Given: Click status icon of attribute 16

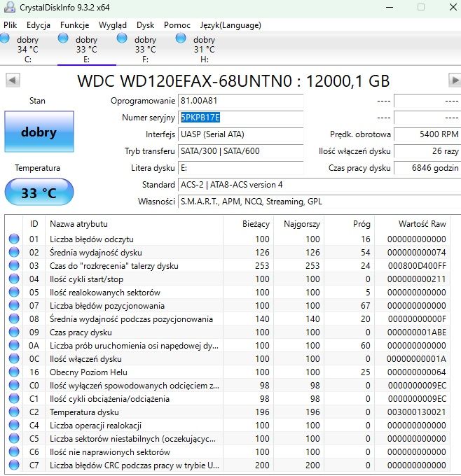Looking at the screenshot, I should (x=14, y=372).
